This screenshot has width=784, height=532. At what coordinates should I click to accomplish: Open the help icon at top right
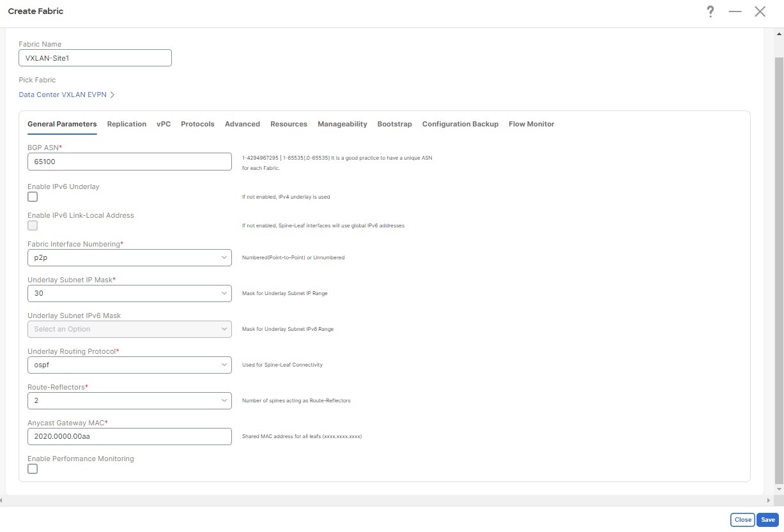[710, 11]
